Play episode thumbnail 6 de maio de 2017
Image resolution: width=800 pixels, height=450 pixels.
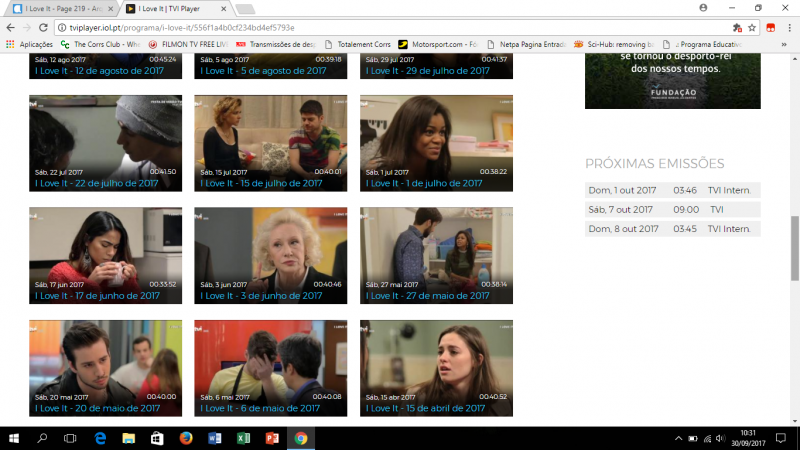pyautogui.click(x=270, y=368)
